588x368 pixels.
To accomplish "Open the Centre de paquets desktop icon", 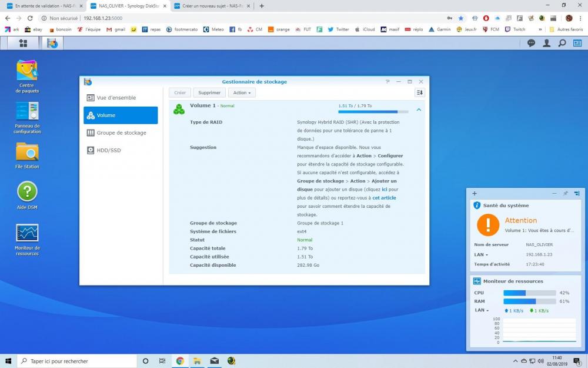I will coord(27,71).
